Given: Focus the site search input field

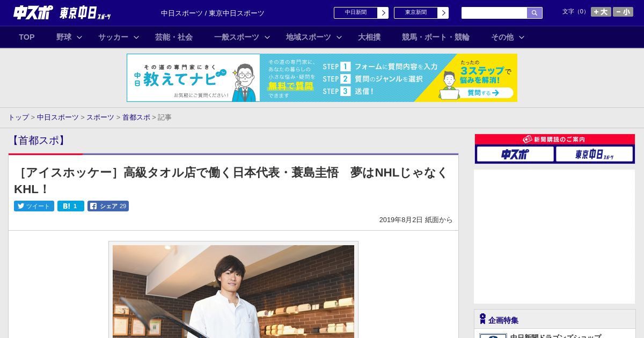Looking at the screenshot, I should coord(494,13).
